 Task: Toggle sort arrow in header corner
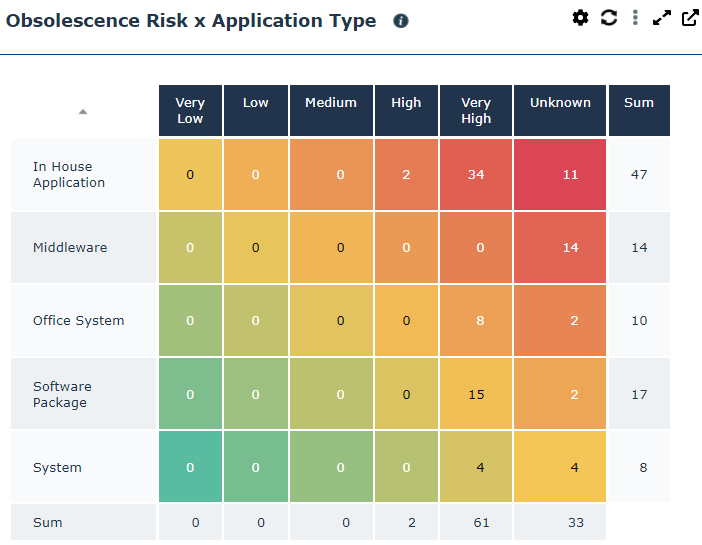tap(83, 112)
